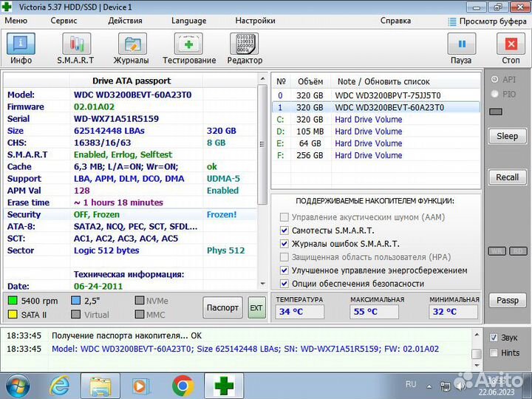Toggle Журналы ошибок S.M.A.R.T. checkbox
The height and width of the screenshot is (399, 532).
(284, 244)
